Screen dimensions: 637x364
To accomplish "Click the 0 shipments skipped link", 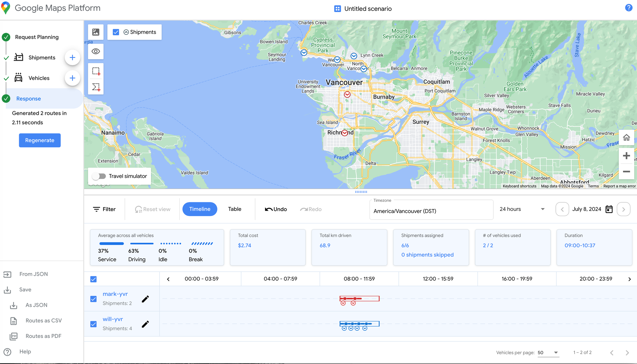I will pos(427,255).
